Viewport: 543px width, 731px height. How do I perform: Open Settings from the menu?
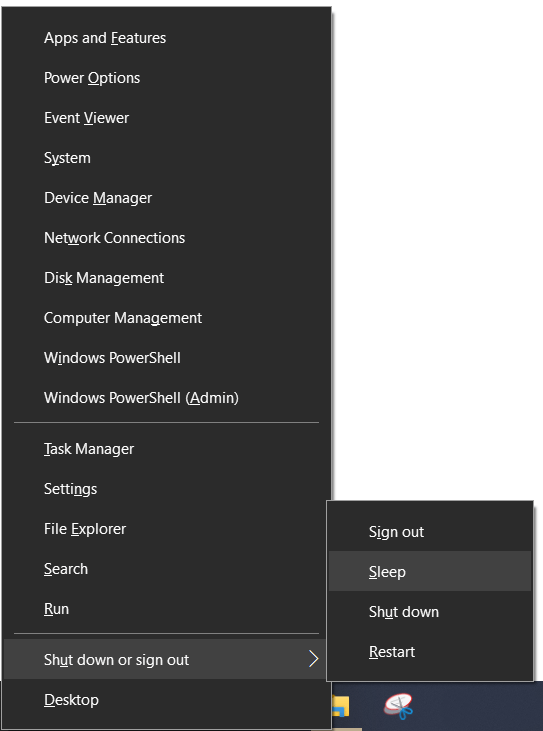(166, 489)
